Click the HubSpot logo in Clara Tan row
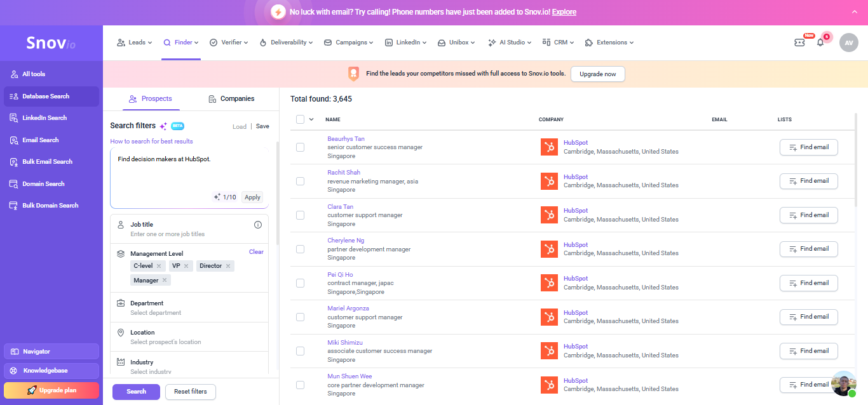868x405 pixels. pyautogui.click(x=549, y=215)
